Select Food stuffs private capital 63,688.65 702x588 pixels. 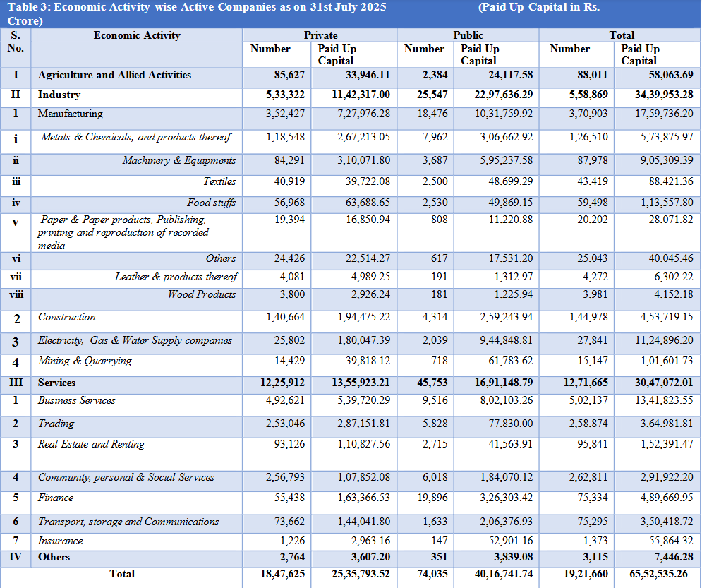pyautogui.click(x=368, y=203)
